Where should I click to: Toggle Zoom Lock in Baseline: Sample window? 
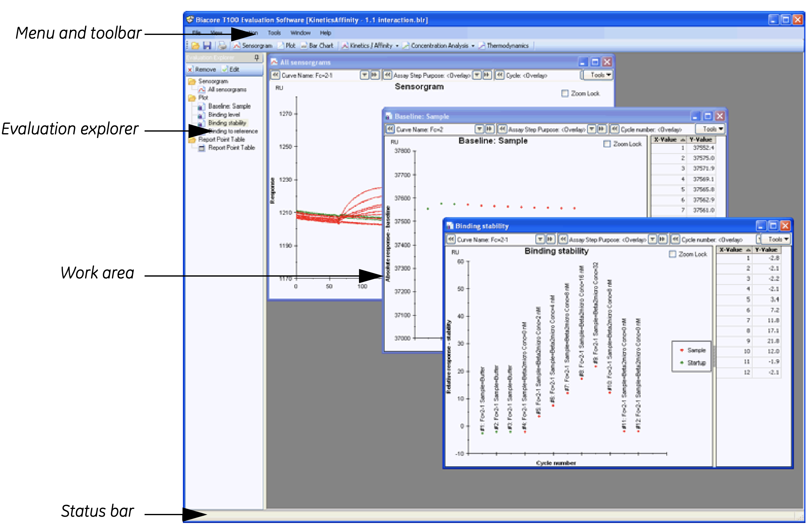[x=607, y=144]
